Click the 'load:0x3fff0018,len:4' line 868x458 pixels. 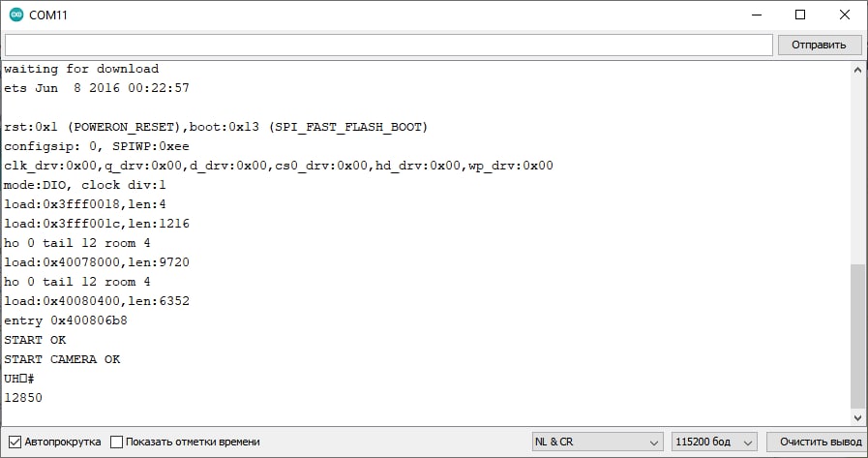[x=85, y=204]
